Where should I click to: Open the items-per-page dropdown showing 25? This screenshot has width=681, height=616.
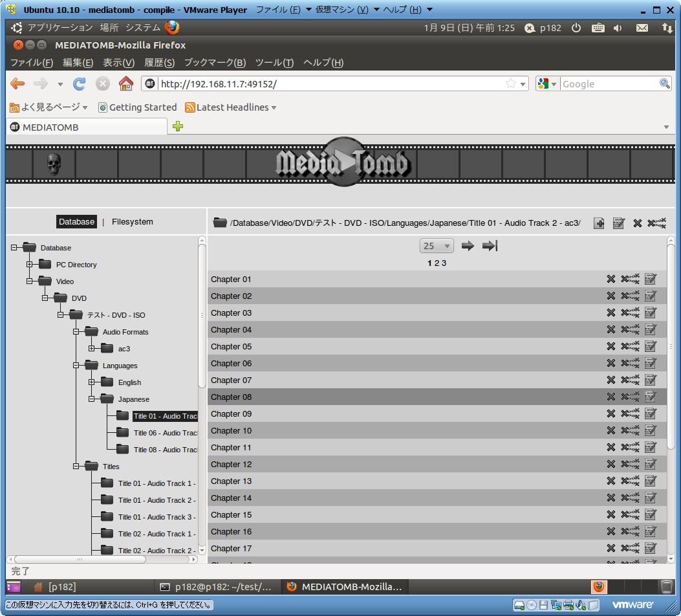pos(437,246)
